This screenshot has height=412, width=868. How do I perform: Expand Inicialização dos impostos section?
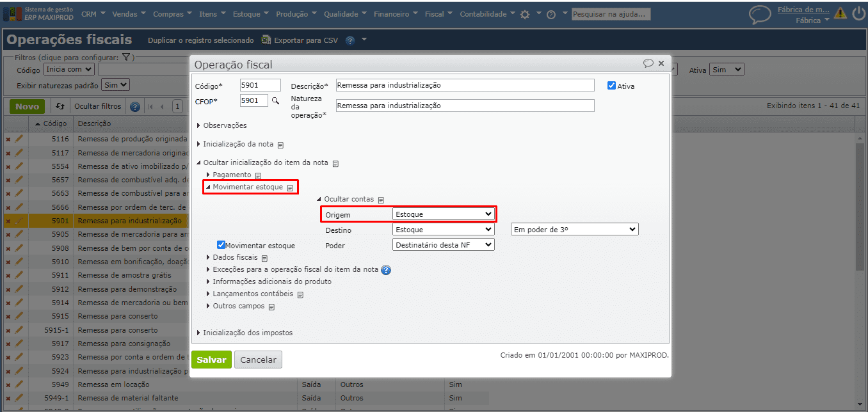245,333
